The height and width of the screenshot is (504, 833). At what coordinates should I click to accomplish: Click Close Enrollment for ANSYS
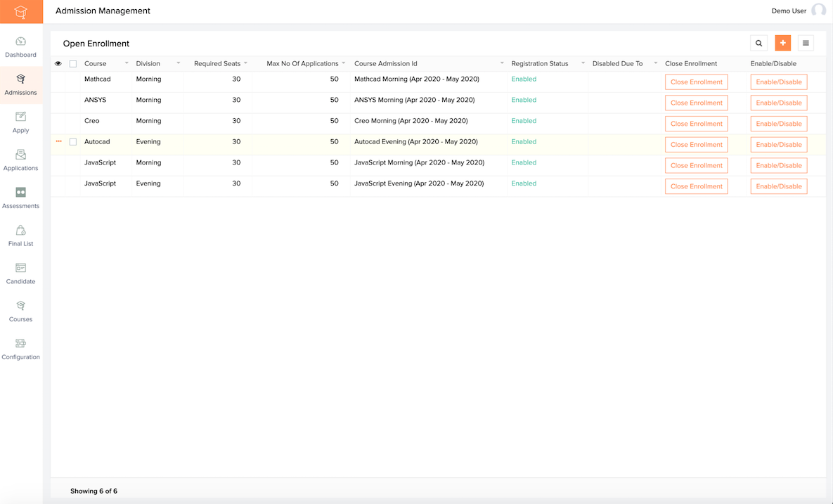pyautogui.click(x=697, y=103)
